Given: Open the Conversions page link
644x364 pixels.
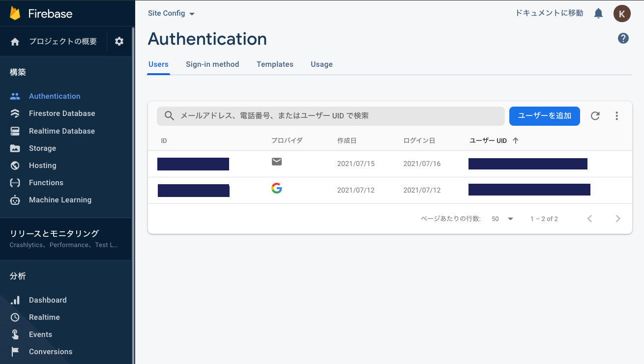Looking at the screenshot, I should (51, 352).
